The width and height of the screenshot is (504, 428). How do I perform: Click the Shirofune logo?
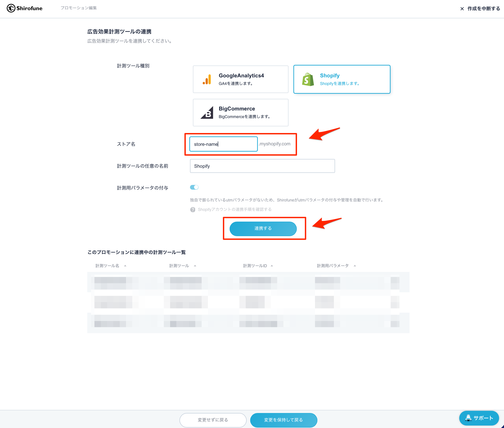[25, 8]
